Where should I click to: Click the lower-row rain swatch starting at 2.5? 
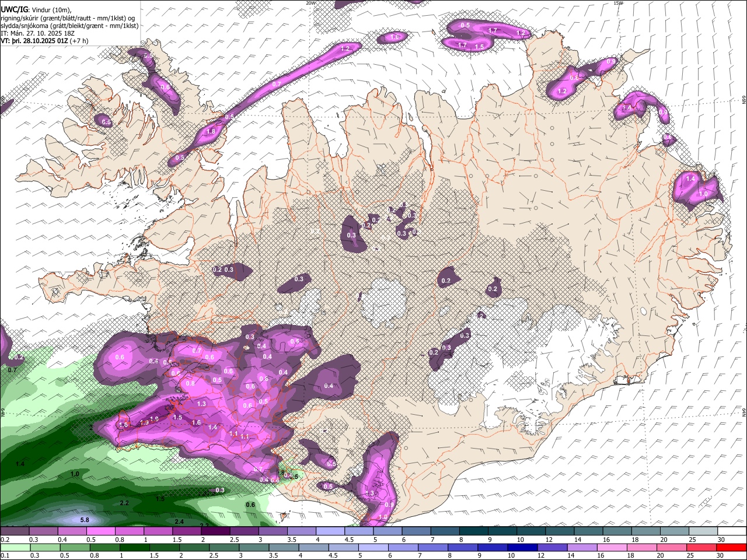click(x=223, y=547)
